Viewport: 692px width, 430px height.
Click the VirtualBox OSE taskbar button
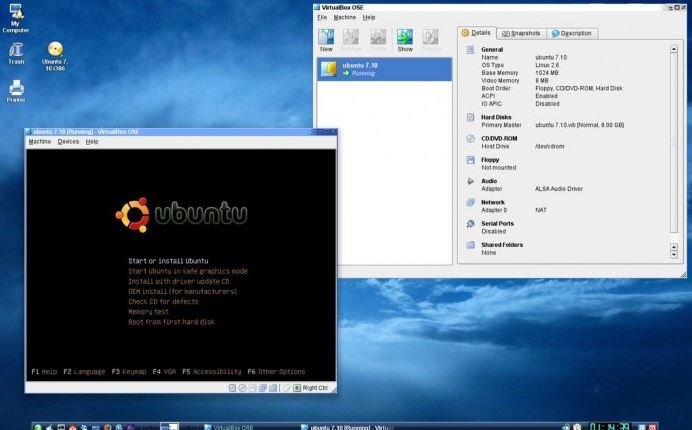[x=229, y=426]
